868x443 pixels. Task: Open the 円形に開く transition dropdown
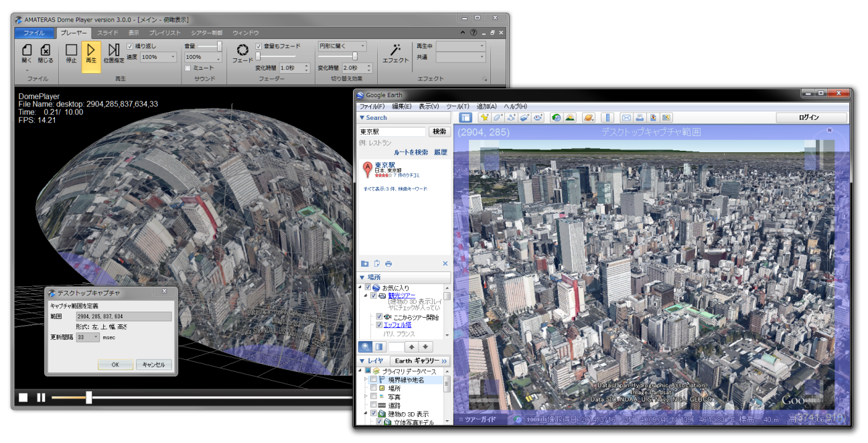tap(342, 46)
